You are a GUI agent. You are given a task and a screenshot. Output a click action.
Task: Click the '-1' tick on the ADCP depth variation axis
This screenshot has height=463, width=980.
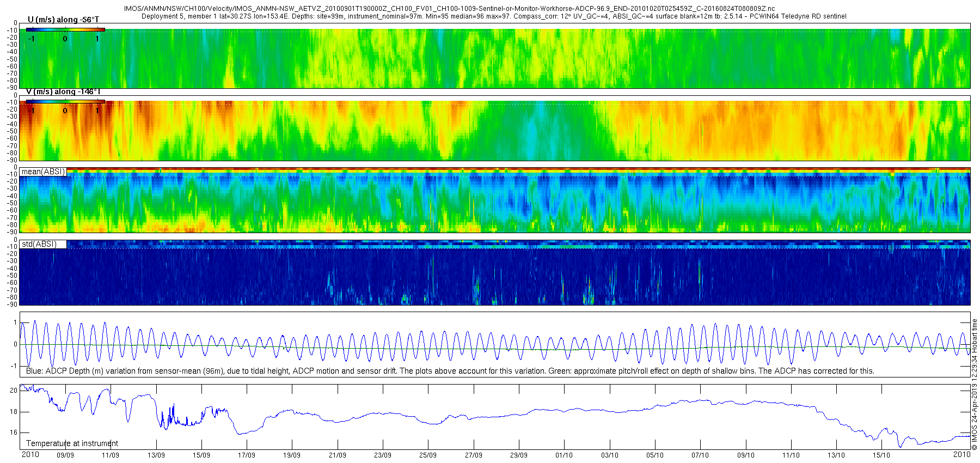tap(15, 366)
